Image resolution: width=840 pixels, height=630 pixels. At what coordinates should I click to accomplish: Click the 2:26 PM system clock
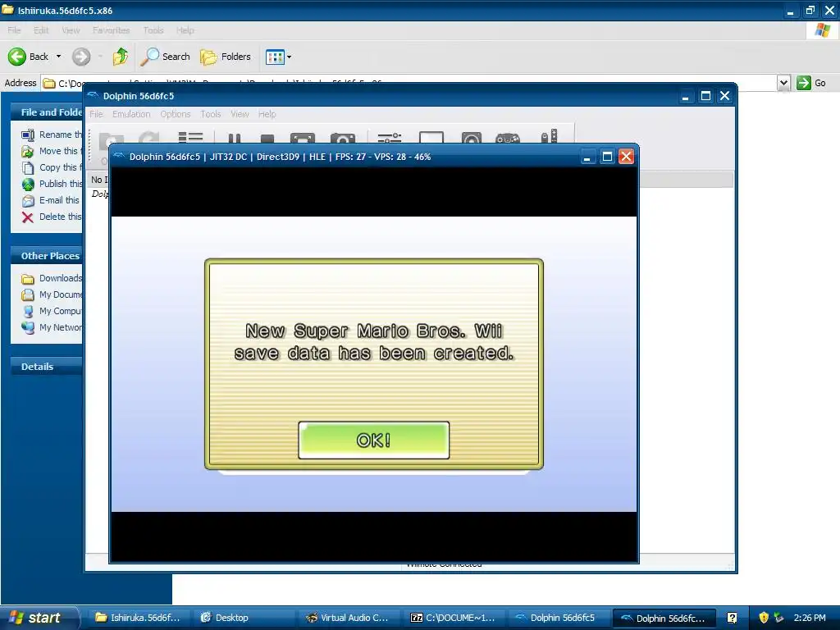pos(810,619)
